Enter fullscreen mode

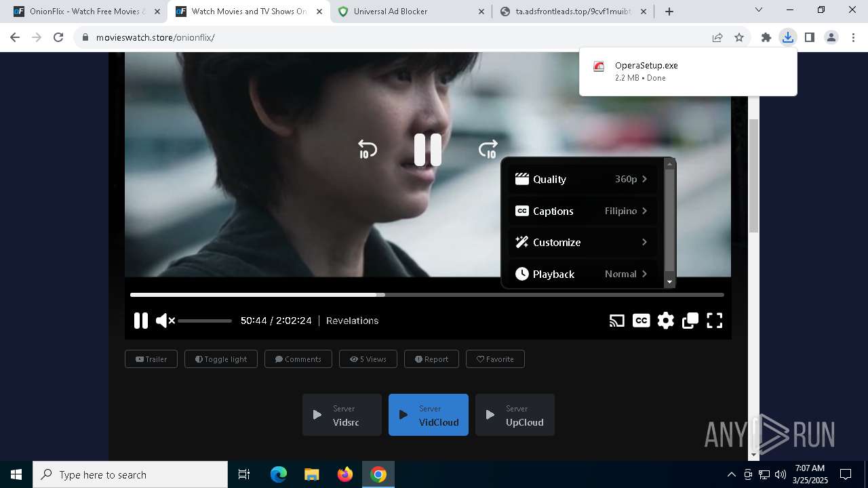[x=715, y=321]
